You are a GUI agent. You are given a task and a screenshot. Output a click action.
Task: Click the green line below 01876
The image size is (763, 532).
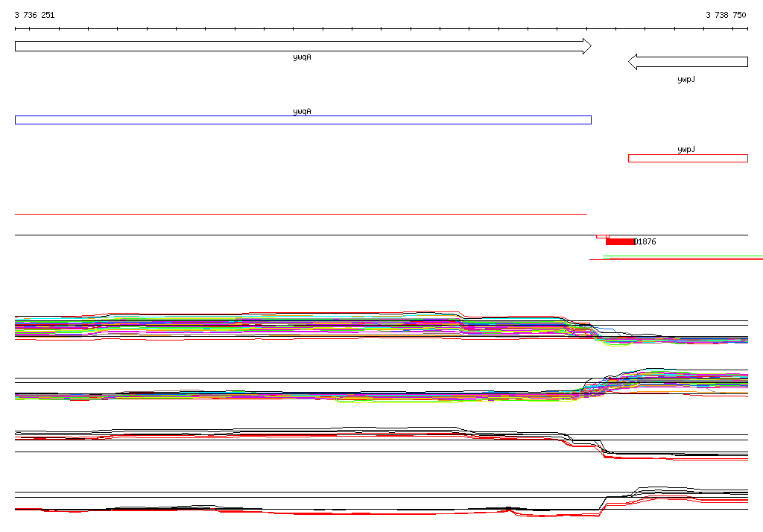click(683, 256)
